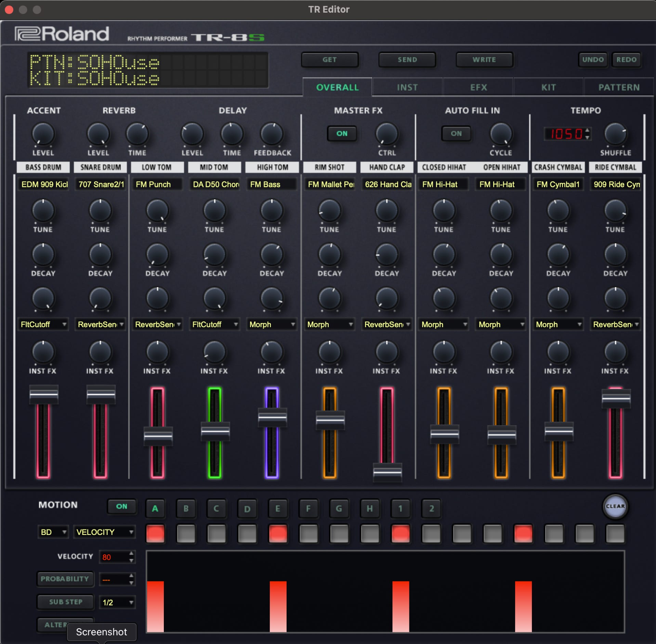Select the OVERALL tab
Viewport: 656px width, 644px height.
tap(337, 88)
